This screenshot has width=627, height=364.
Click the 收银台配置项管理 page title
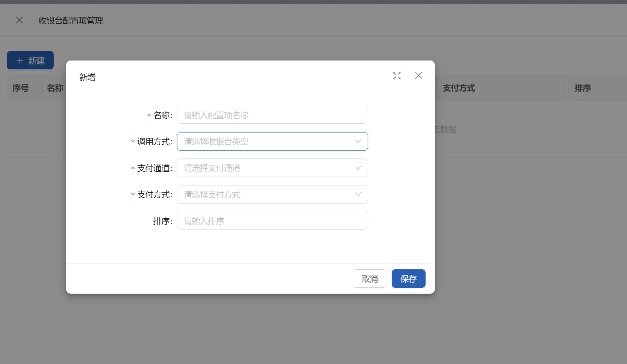click(x=71, y=20)
